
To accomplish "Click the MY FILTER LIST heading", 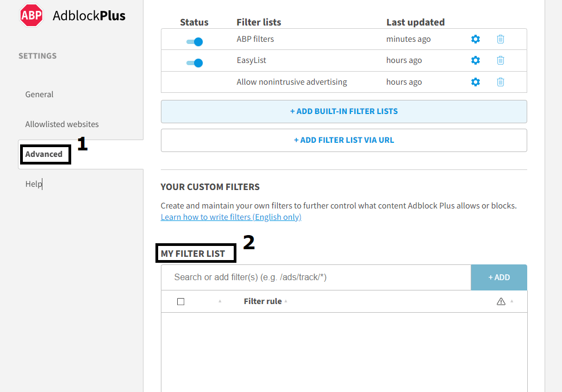I will 193,254.
